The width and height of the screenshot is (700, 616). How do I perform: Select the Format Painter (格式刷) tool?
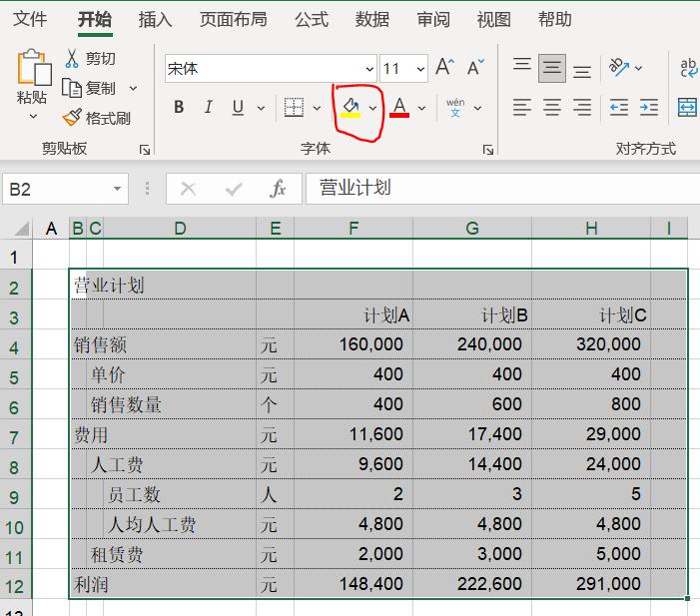click(97, 118)
